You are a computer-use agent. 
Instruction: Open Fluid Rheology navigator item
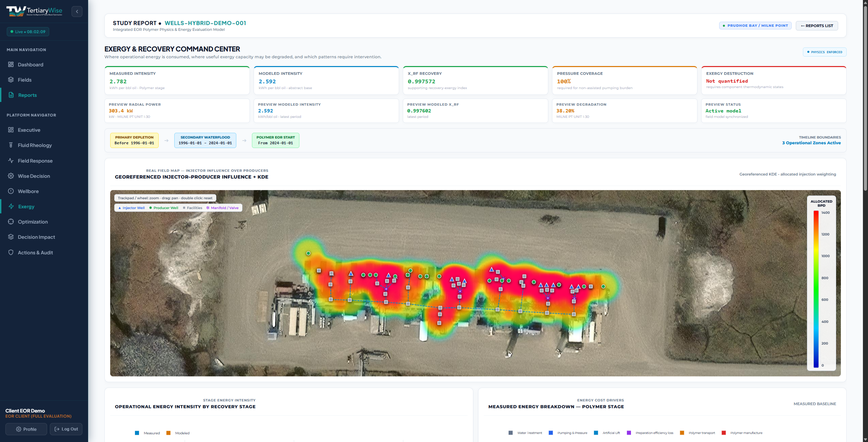tap(44, 145)
